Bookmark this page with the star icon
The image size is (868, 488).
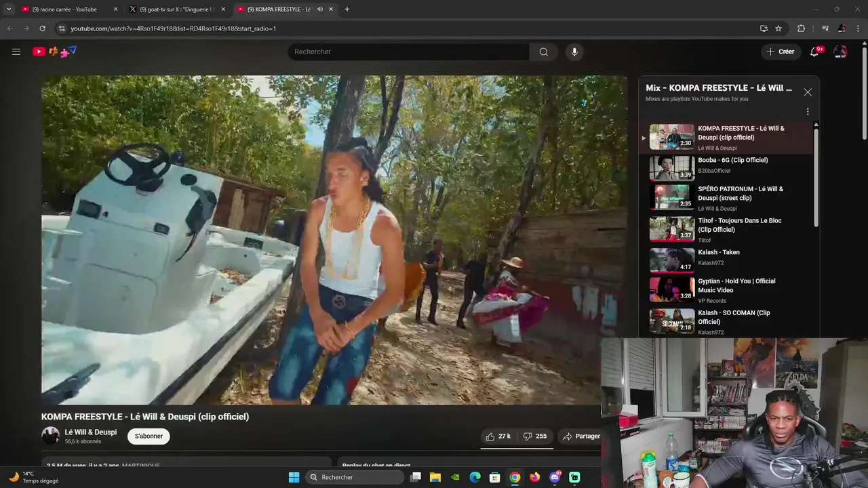(x=778, y=28)
